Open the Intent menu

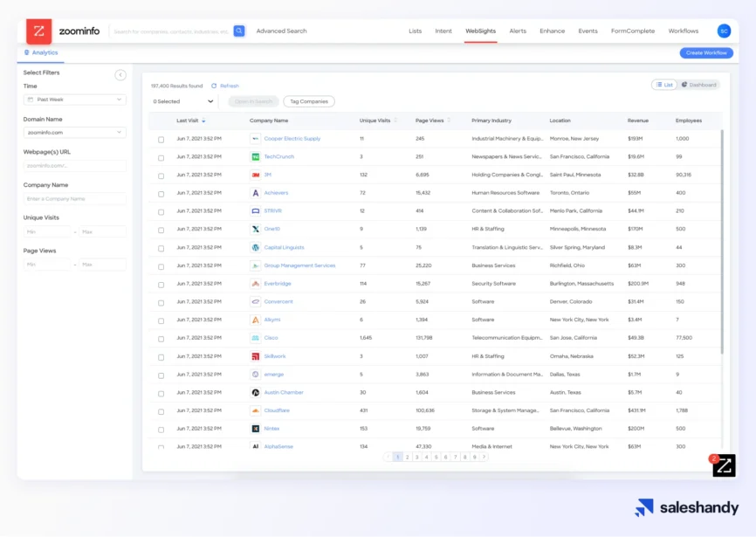click(443, 31)
